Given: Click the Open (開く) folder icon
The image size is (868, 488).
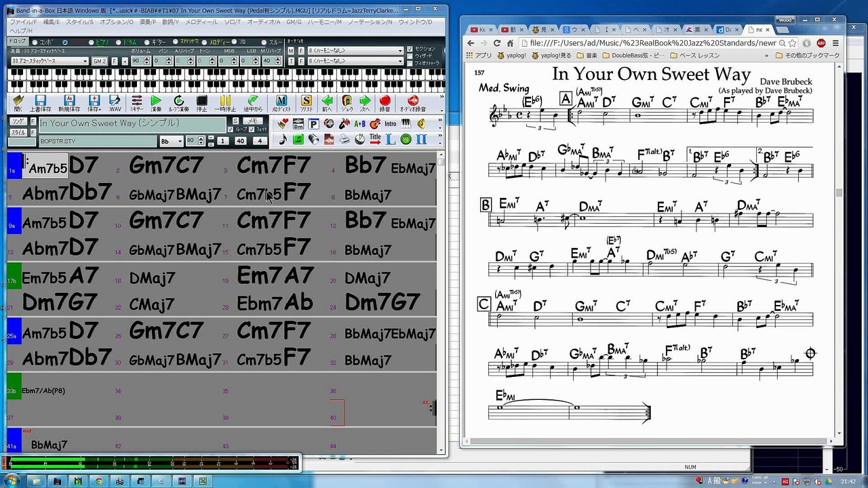Looking at the screenshot, I should 18,103.
